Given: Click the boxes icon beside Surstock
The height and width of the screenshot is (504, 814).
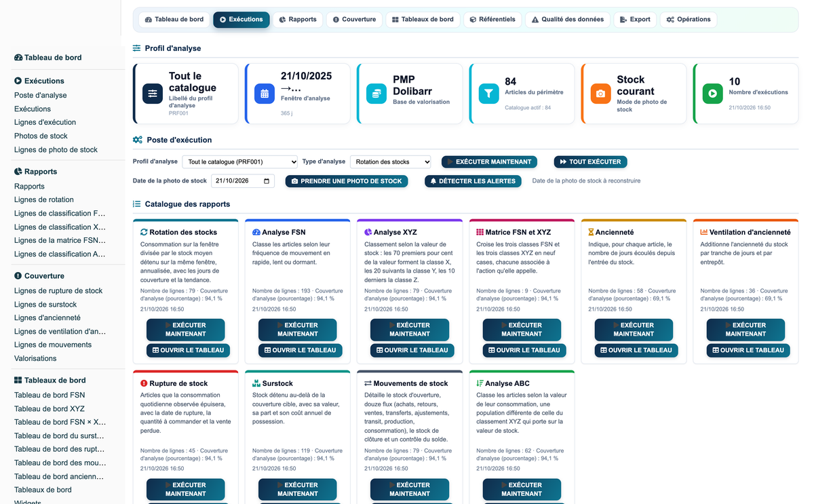Looking at the screenshot, I should (256, 383).
